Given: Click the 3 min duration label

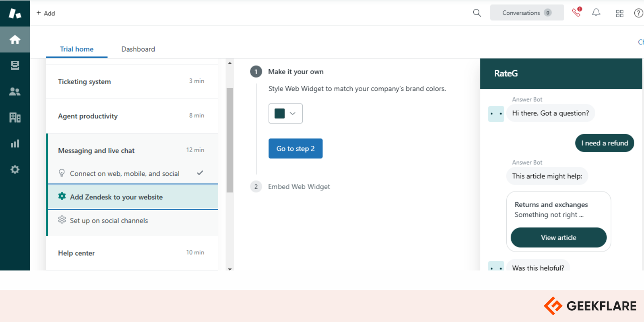Looking at the screenshot, I should click(197, 81).
